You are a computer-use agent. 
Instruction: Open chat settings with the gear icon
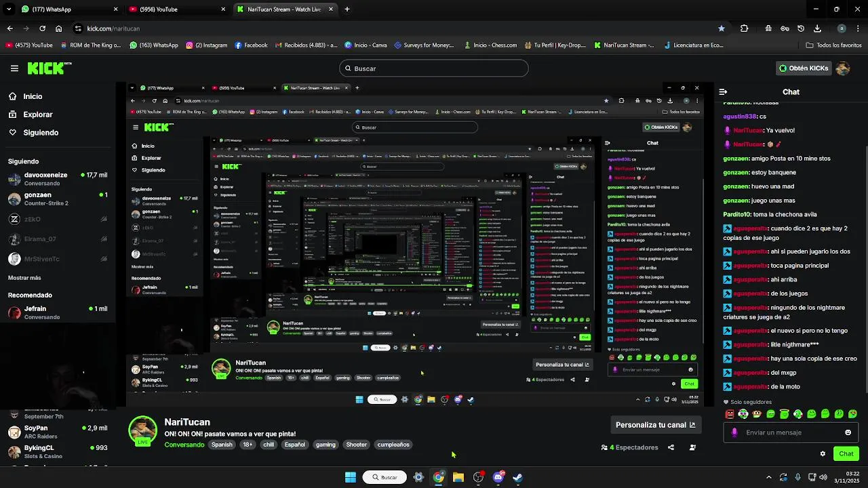[x=823, y=453]
